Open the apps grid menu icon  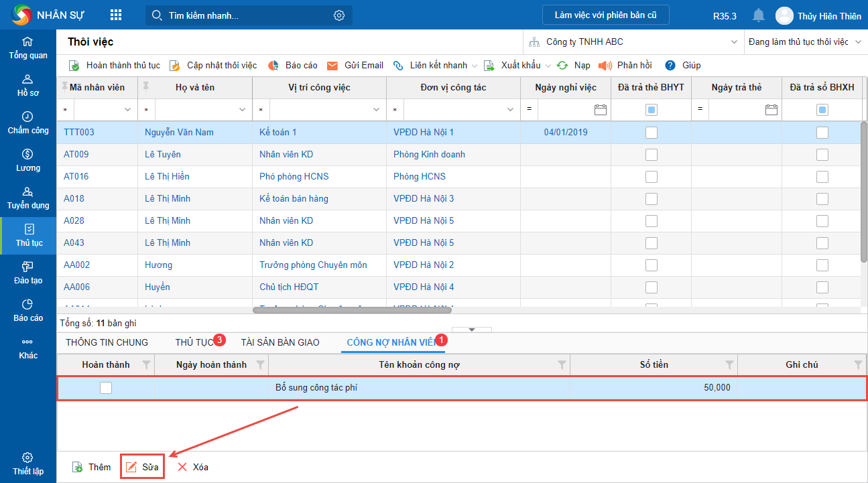coord(116,15)
